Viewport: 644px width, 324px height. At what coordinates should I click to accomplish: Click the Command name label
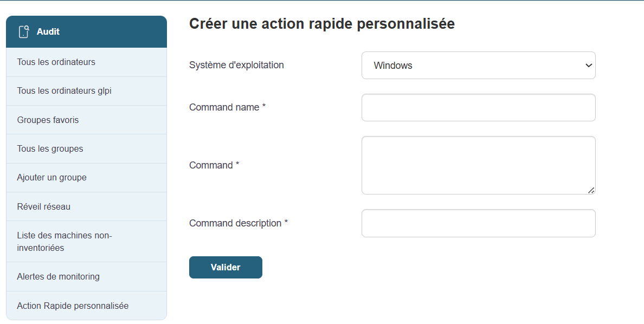pyautogui.click(x=227, y=107)
